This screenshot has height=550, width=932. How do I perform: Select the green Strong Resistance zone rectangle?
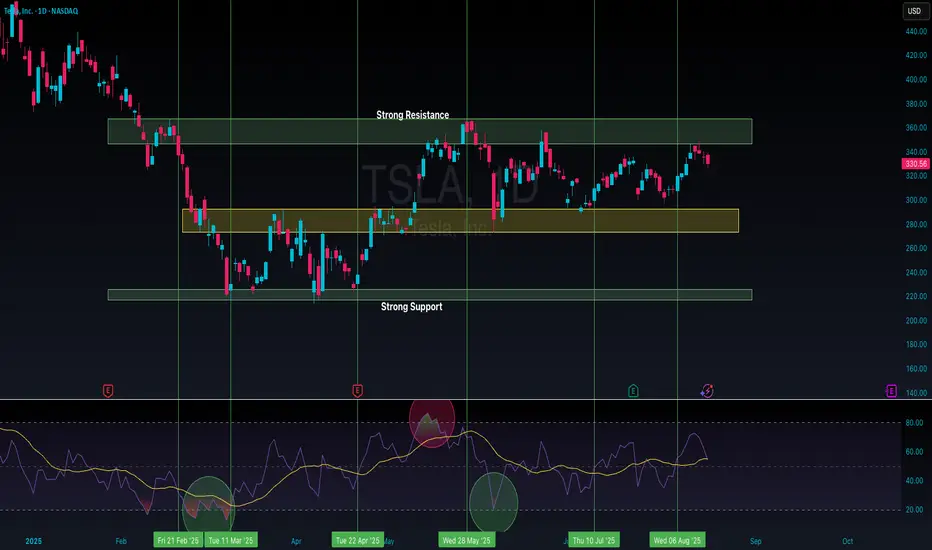[430, 131]
